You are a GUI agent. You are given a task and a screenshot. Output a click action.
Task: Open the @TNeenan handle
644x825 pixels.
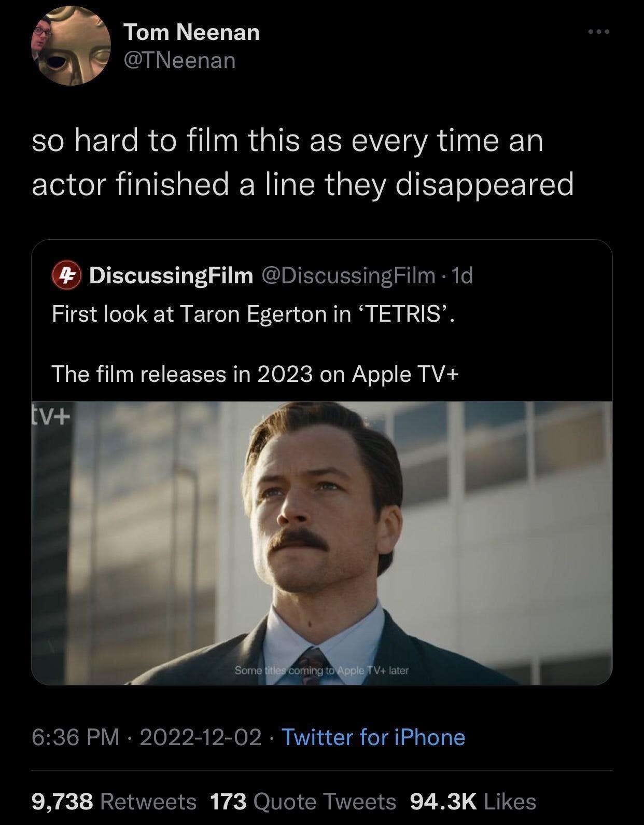(179, 61)
